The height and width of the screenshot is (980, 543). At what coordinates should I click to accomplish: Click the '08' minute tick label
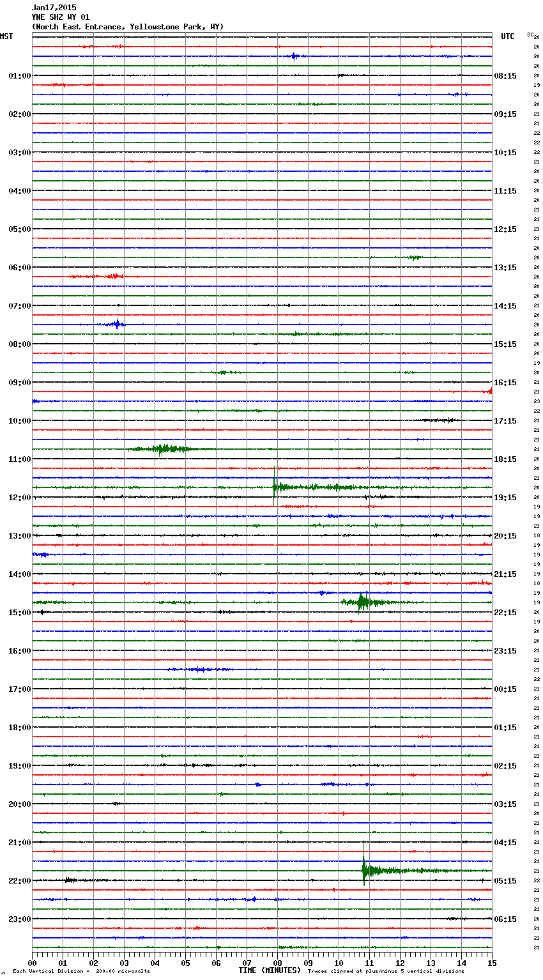point(277,963)
